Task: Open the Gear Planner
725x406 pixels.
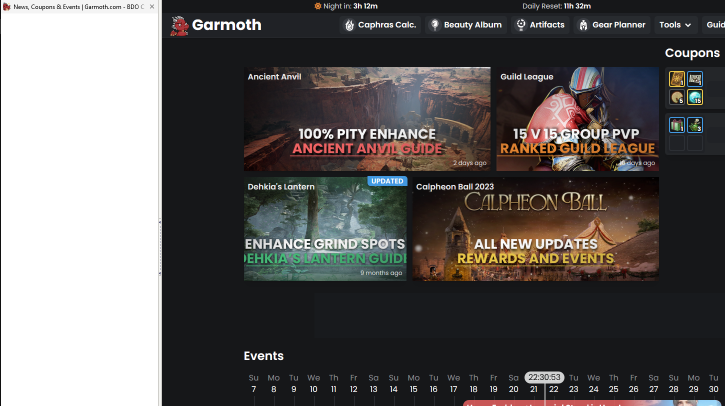Action: tap(612, 25)
